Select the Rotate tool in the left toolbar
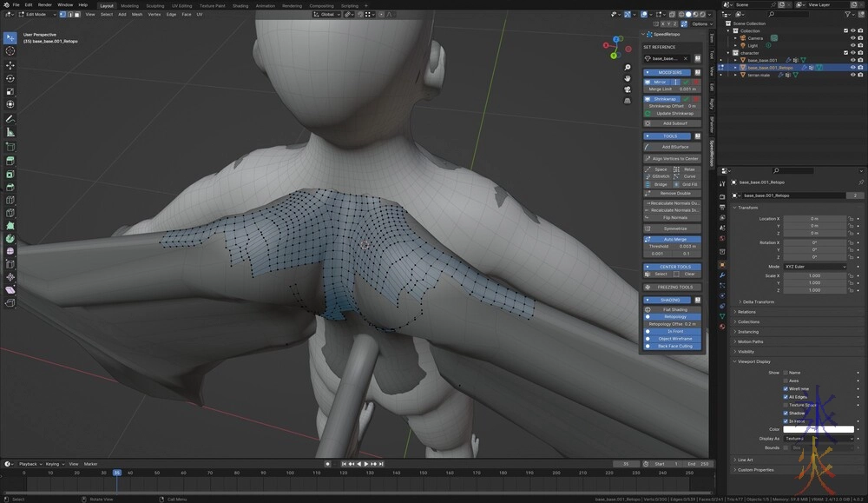Screen dimensions: 868x503 tap(10, 78)
